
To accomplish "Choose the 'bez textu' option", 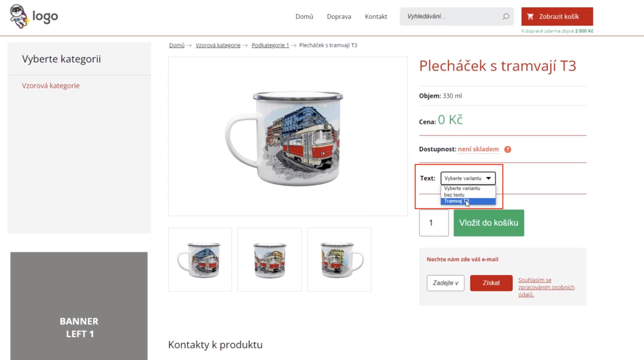I will (468, 195).
